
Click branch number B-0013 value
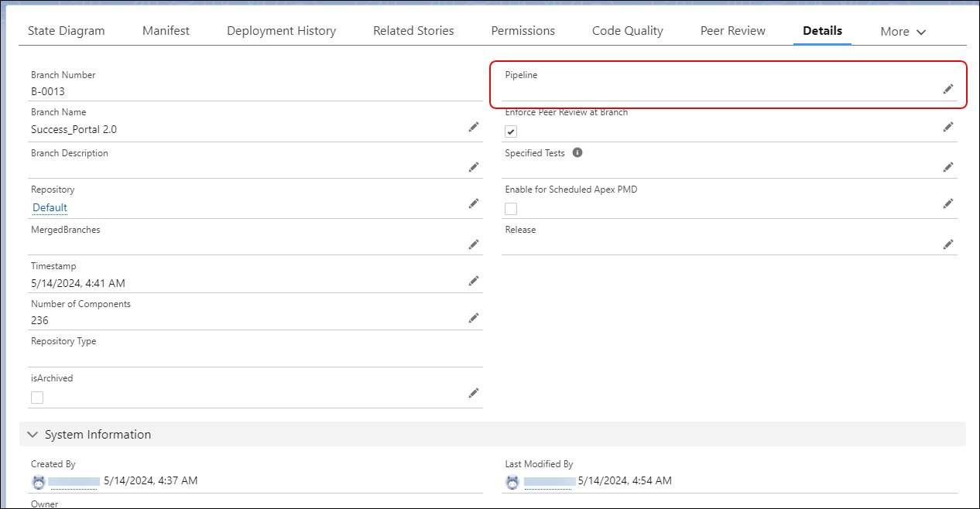point(48,91)
